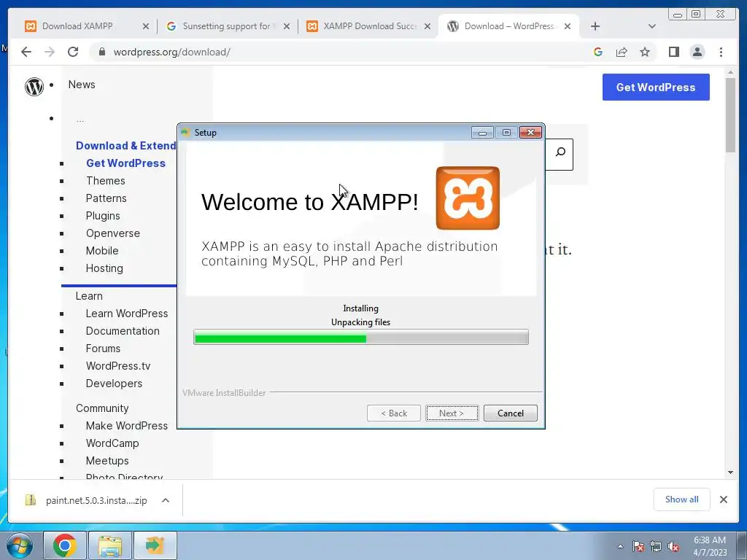Click Next in XAMPP Setup
This screenshot has width=747, height=560.
coord(452,413)
